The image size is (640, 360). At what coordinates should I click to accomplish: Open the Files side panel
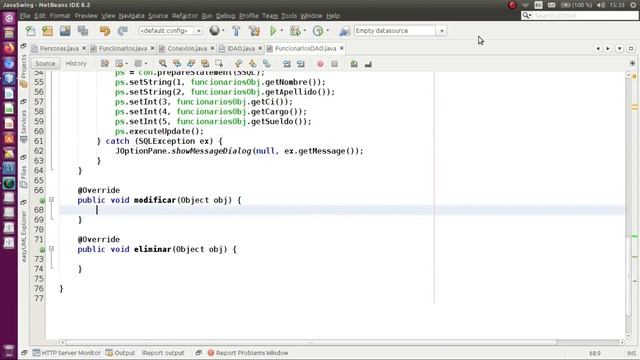point(24,176)
